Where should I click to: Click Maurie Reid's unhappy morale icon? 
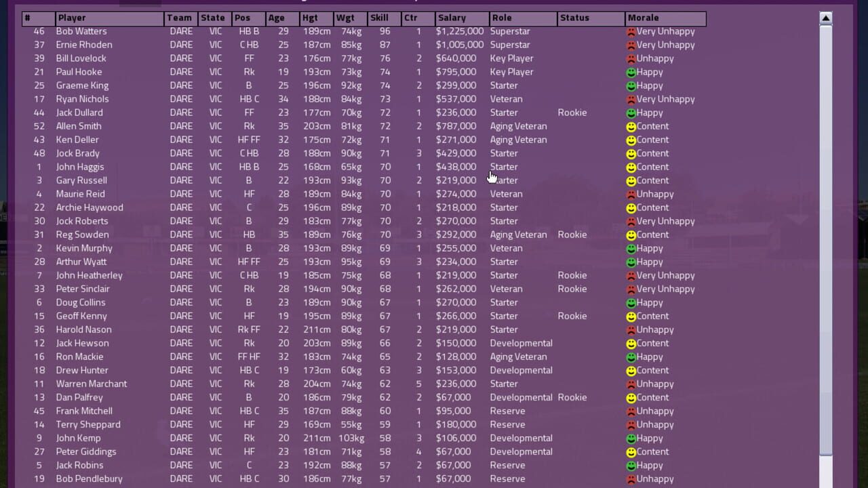click(631, 194)
